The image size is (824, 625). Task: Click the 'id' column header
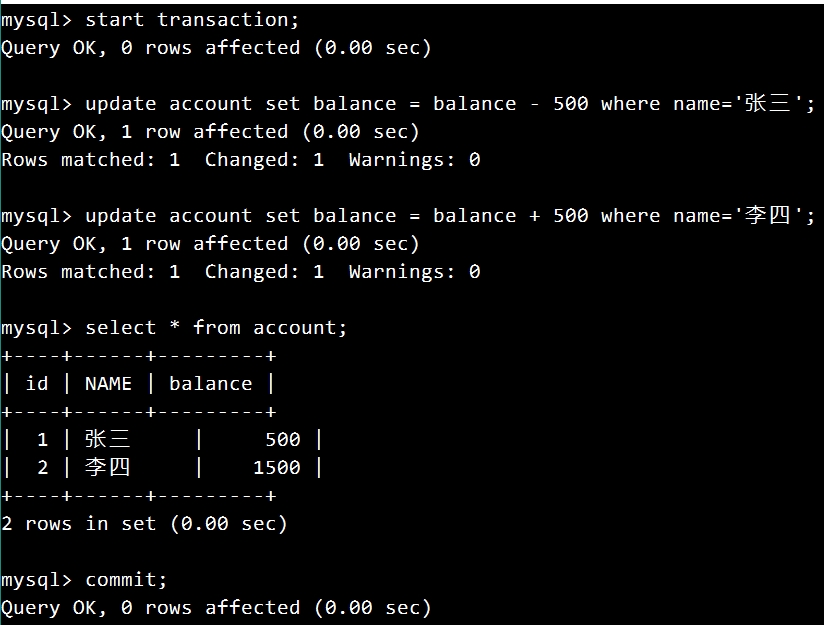click(37, 383)
